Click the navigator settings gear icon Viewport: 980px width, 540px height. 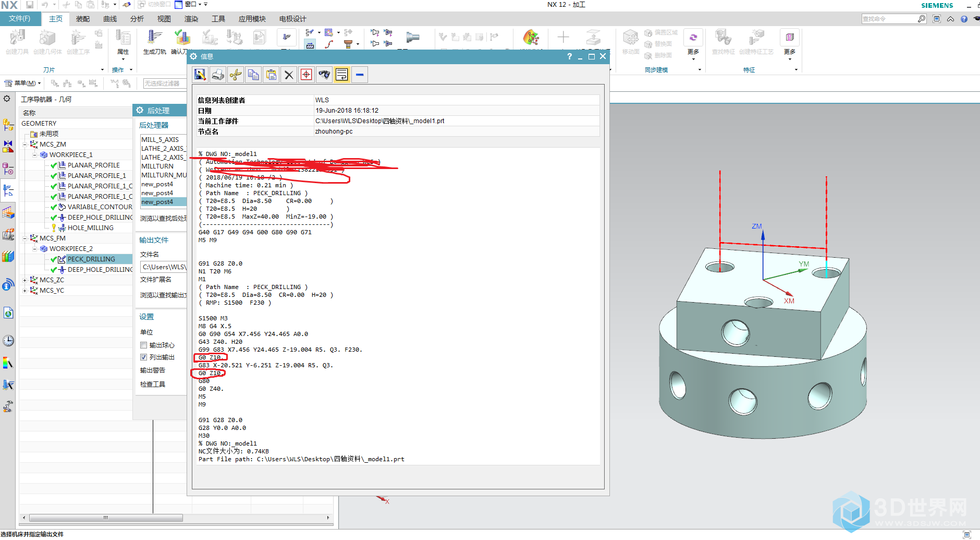click(7, 99)
